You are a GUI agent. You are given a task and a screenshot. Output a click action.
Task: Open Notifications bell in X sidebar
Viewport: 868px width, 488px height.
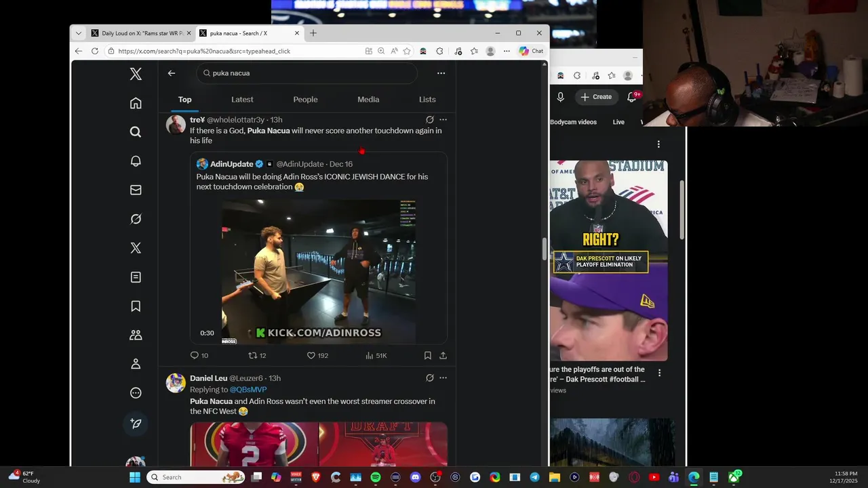pyautogui.click(x=136, y=161)
